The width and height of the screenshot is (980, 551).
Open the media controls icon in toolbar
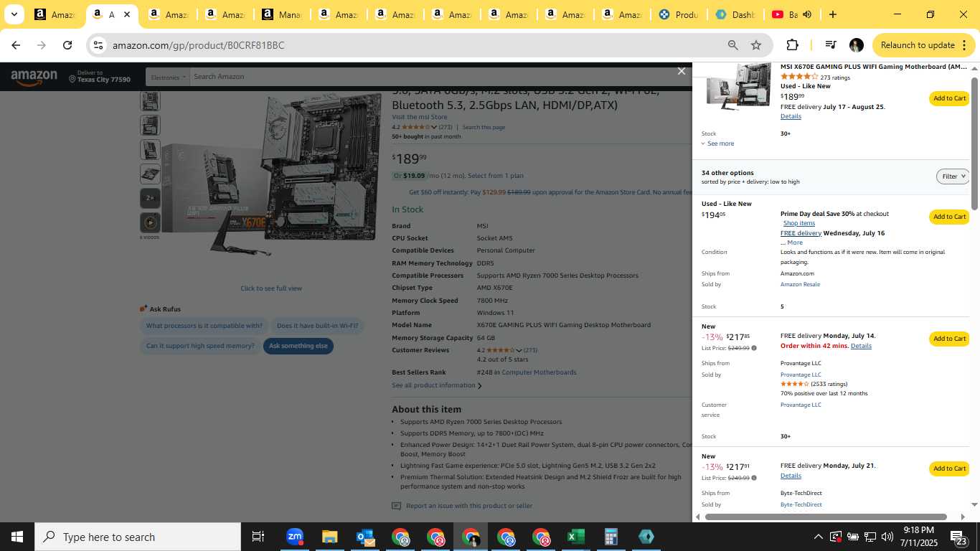831,45
